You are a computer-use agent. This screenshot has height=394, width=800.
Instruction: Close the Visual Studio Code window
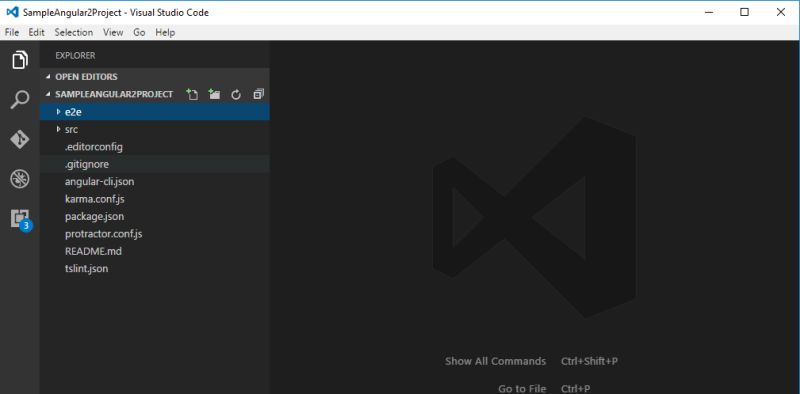pyautogui.click(x=781, y=12)
